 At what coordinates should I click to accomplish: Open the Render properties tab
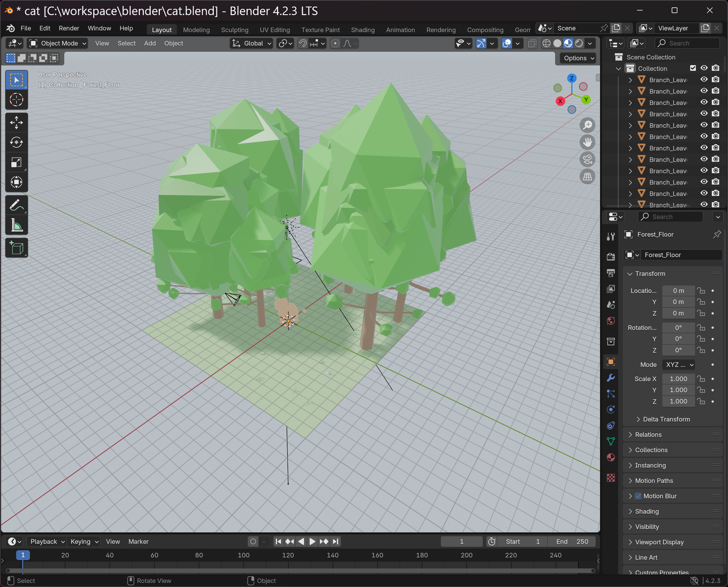pos(611,257)
